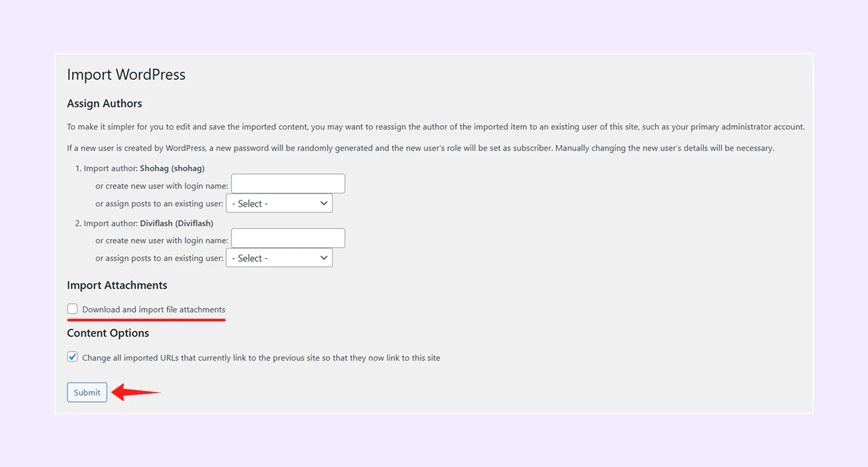Uncheck the Change all imported URLs checkbox
868x467 pixels.
pos(73,357)
